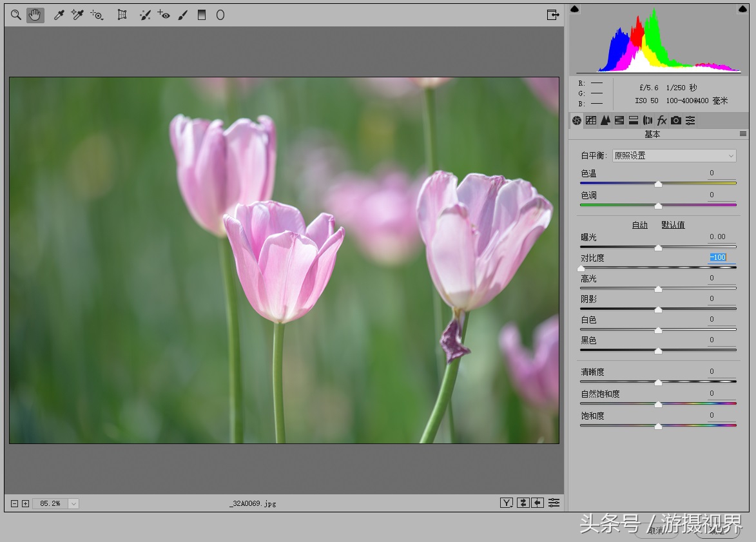The width and height of the screenshot is (756, 542).
Task: Toggle before/after view with the Y button
Action: (x=507, y=503)
